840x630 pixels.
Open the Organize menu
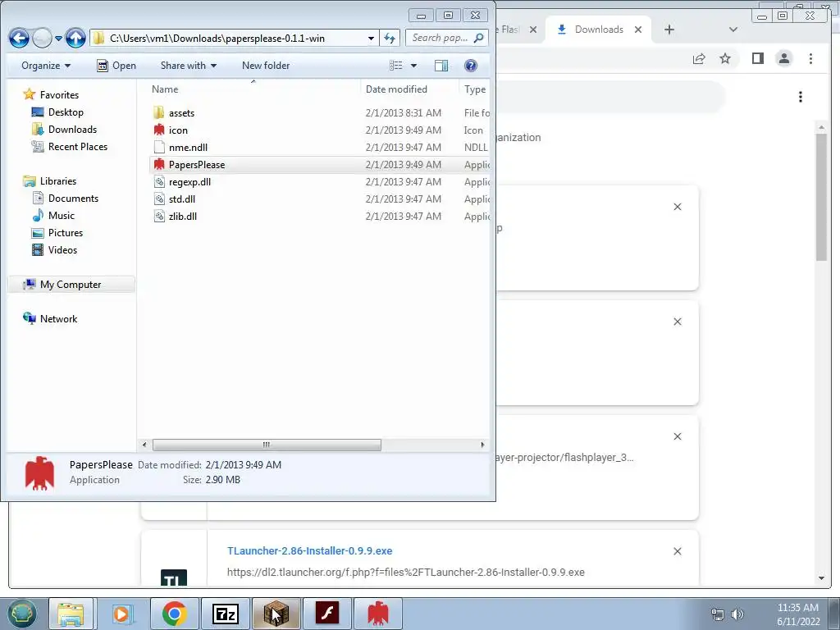(x=46, y=66)
